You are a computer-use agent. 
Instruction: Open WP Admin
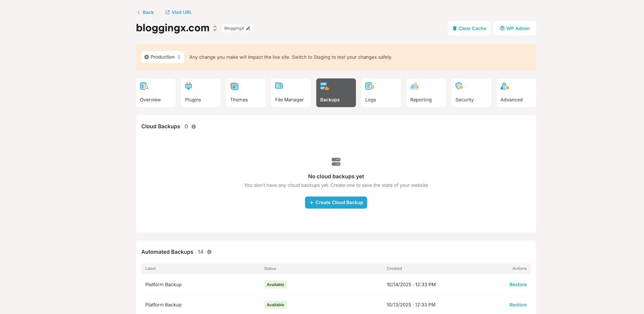(514, 29)
